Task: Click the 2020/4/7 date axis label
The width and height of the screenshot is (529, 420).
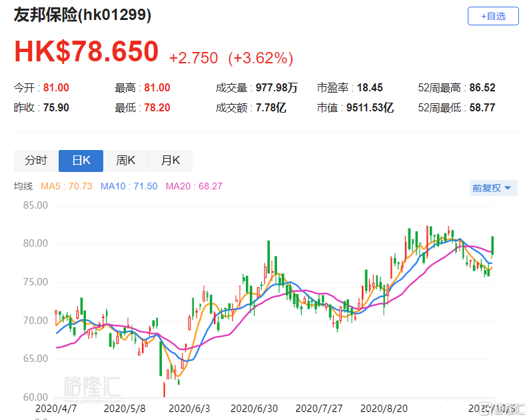Action: (56, 409)
